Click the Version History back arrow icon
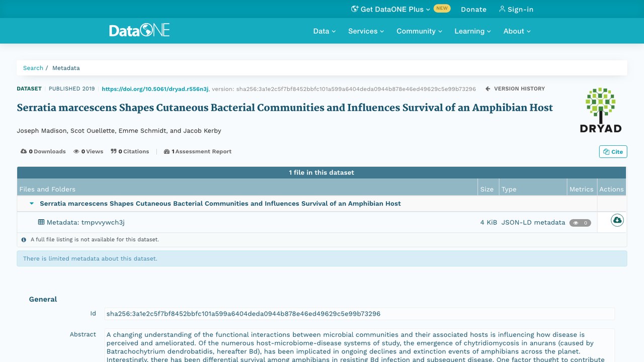This screenshot has height=362, width=644. pyautogui.click(x=488, y=89)
